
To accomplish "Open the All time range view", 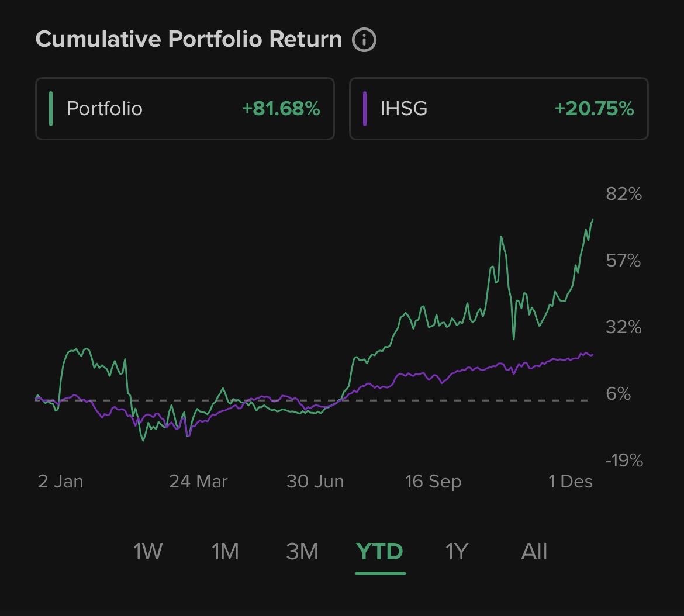I will coord(534,551).
